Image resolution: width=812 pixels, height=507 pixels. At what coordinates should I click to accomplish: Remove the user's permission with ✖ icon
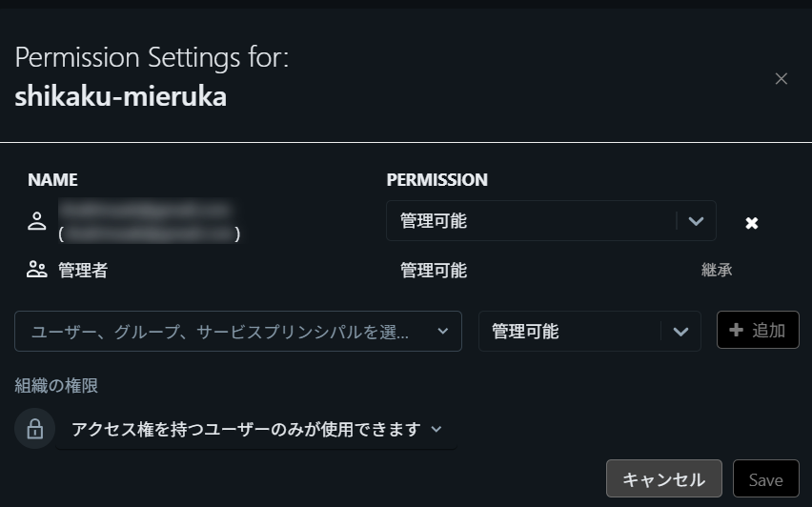pyautogui.click(x=751, y=223)
